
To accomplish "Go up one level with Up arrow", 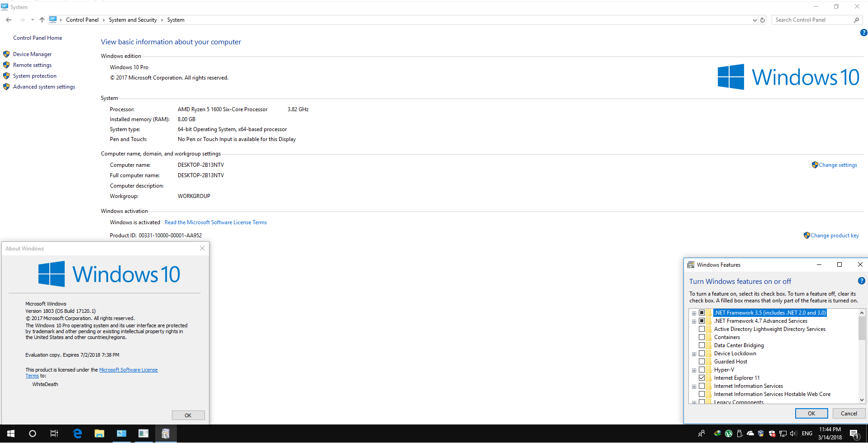I will (x=42, y=20).
